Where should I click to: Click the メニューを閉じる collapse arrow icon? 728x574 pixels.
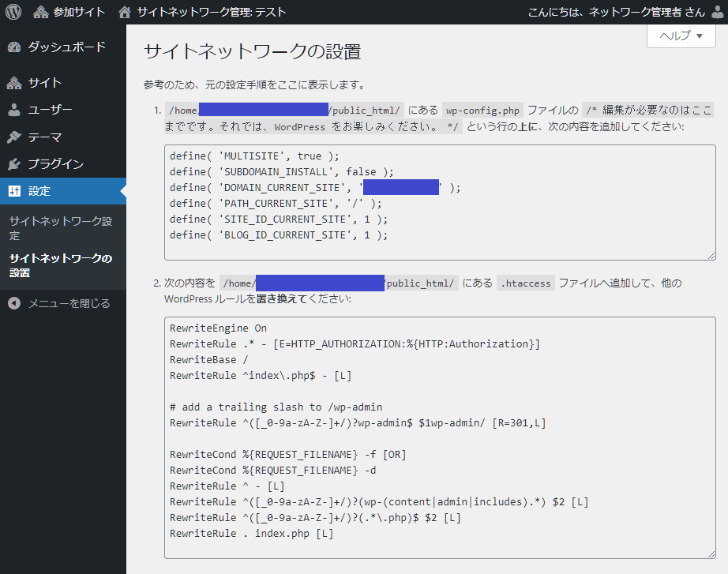click(14, 303)
